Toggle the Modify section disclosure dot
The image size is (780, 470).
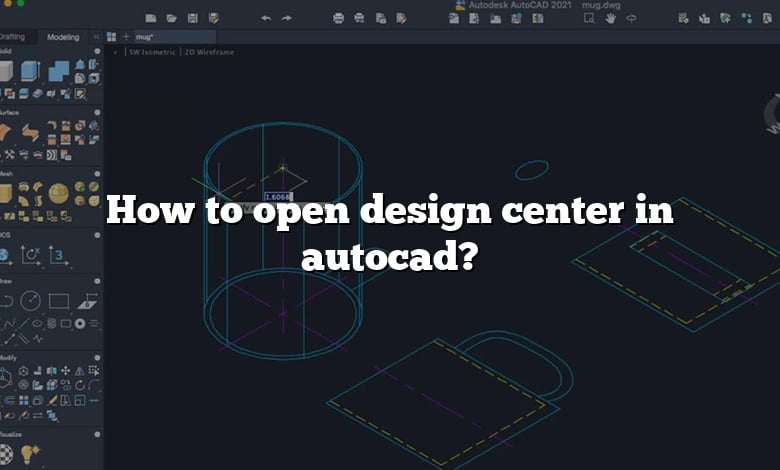[x=97, y=358]
